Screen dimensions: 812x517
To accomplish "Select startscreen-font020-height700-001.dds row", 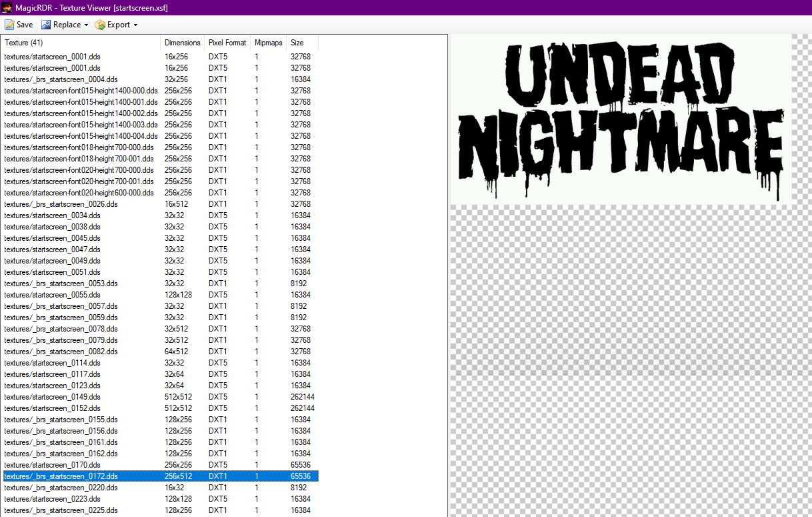I will (160, 181).
